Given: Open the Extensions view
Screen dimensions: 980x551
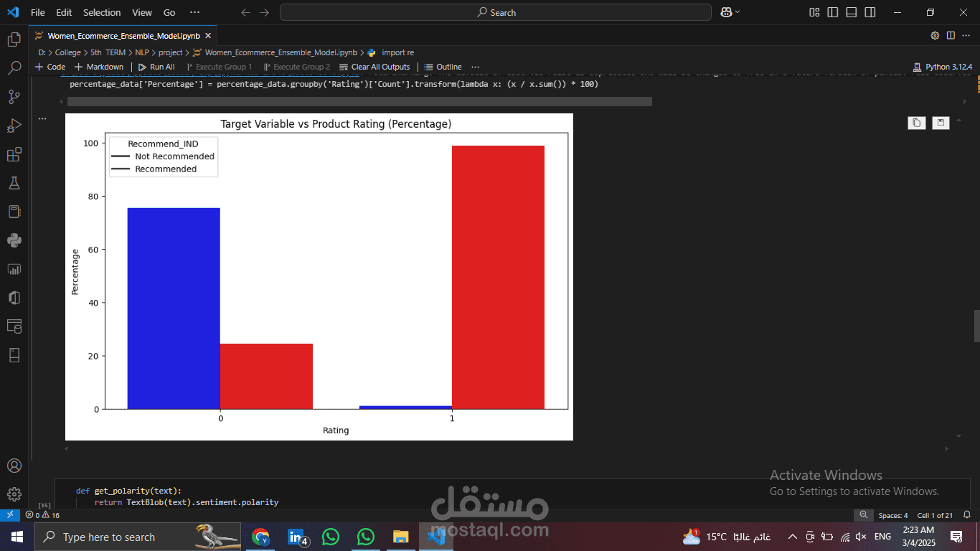Looking at the screenshot, I should click(14, 154).
